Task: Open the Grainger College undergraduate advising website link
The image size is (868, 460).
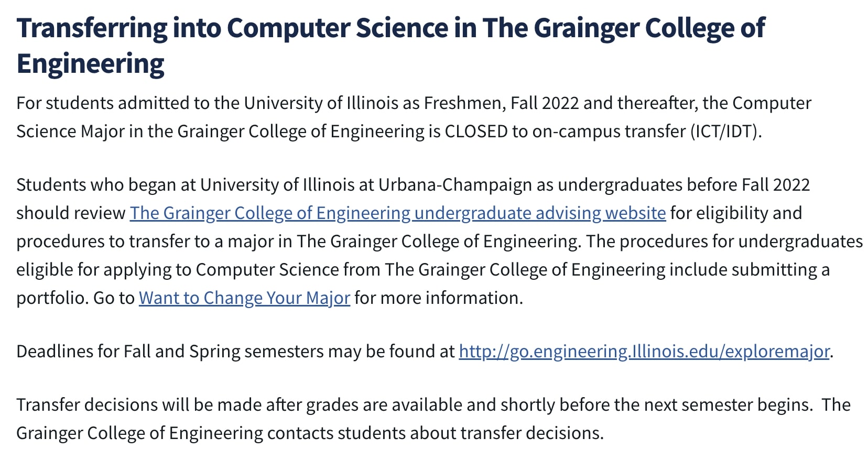Action: pos(398,213)
